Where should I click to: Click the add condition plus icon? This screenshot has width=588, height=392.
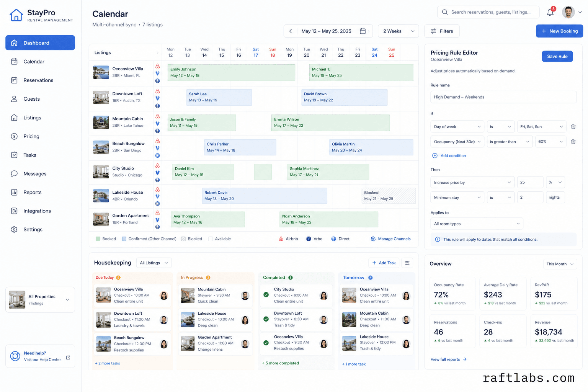coord(435,156)
